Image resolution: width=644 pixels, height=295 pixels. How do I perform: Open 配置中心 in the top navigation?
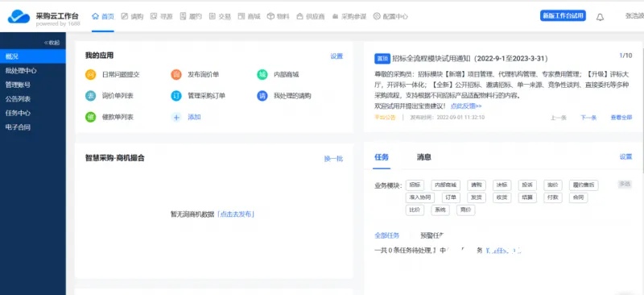390,16
